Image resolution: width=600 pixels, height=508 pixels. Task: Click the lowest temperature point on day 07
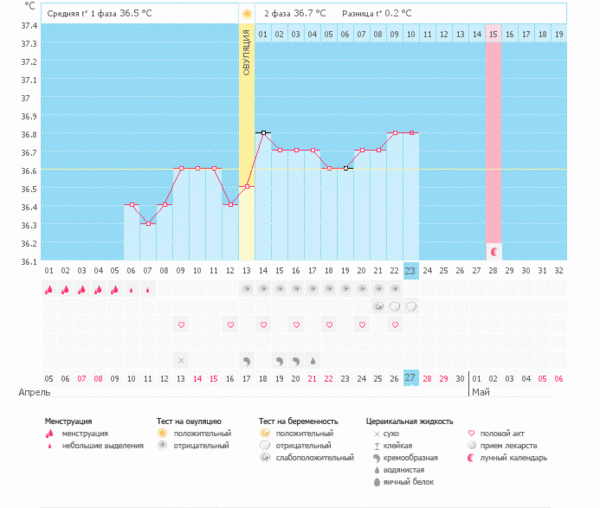tap(148, 223)
